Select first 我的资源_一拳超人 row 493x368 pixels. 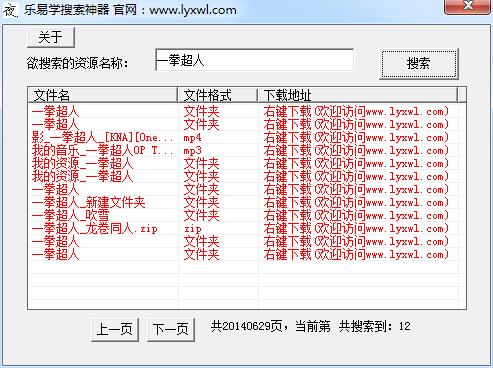[x=247, y=163]
